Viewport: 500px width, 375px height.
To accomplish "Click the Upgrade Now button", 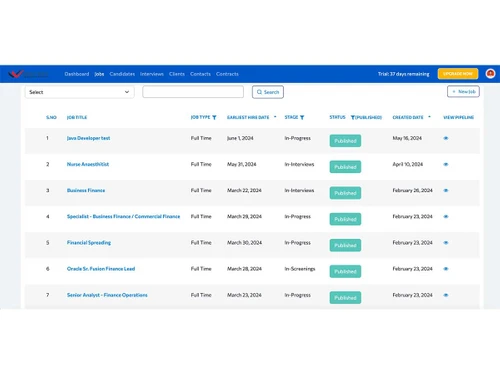I will click(x=458, y=74).
